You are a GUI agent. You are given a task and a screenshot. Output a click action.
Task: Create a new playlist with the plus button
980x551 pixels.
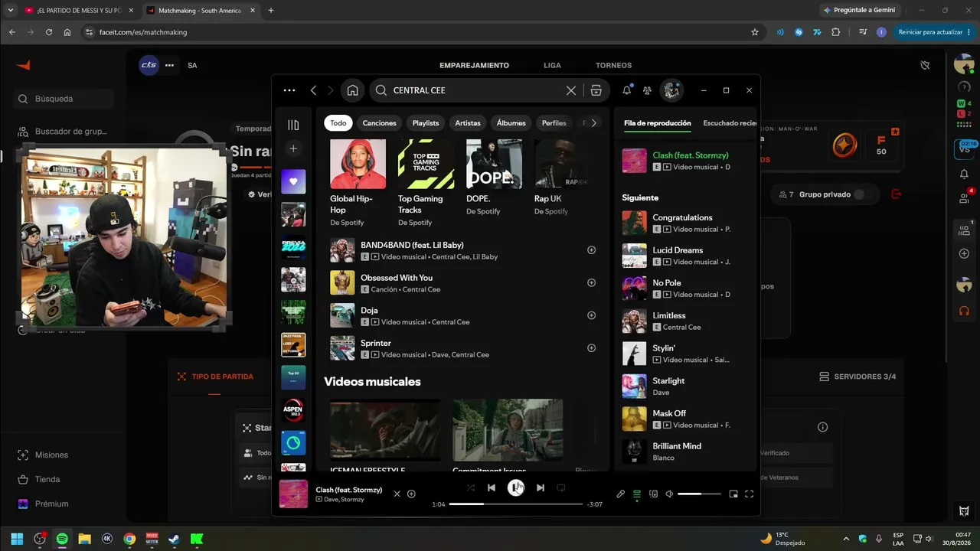click(x=293, y=148)
